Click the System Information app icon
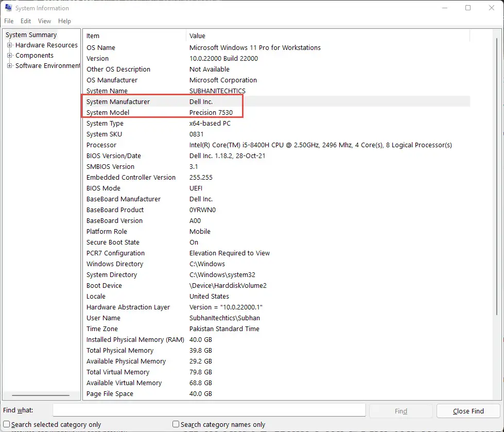Image resolution: width=504 pixels, height=432 pixels. point(8,8)
